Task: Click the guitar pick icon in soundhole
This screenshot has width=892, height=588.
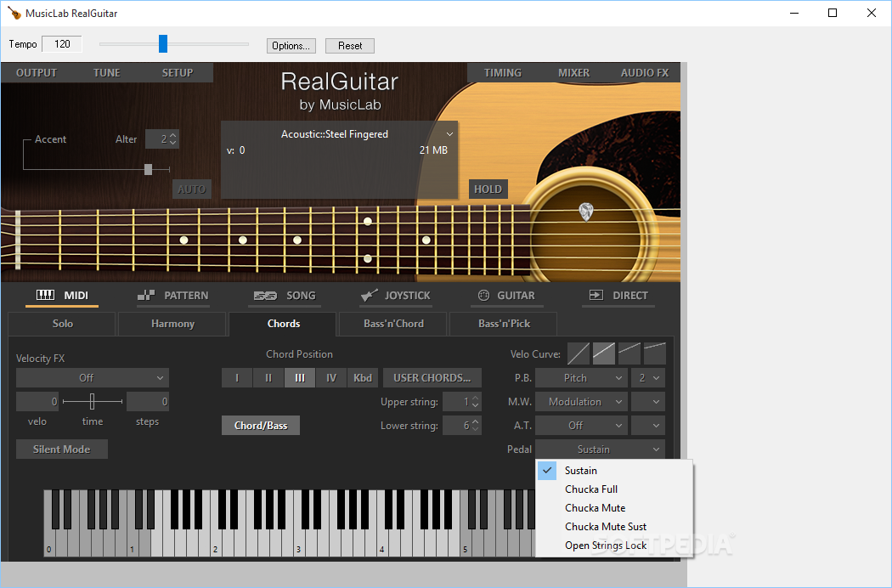Action: point(585,212)
